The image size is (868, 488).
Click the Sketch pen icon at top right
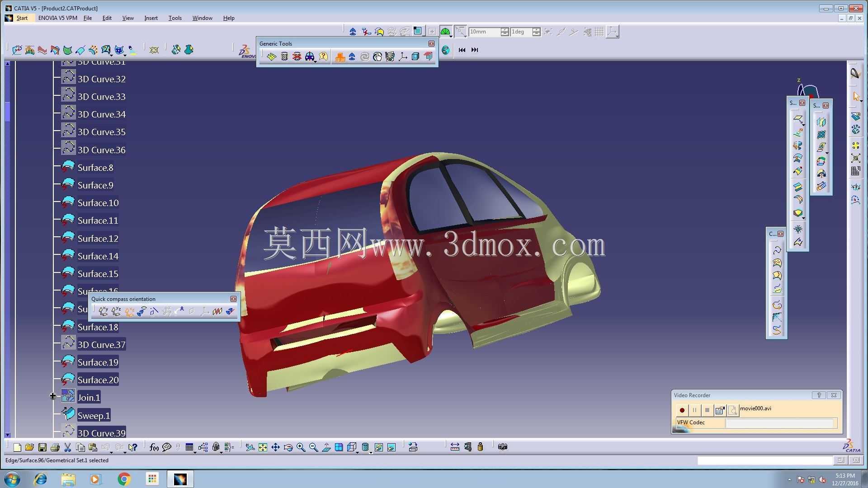(855, 74)
